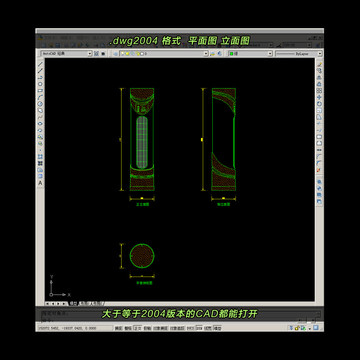360x360 pixels.
Task: Open the green color control dropdown
Action: pyautogui.click(x=250, y=53)
